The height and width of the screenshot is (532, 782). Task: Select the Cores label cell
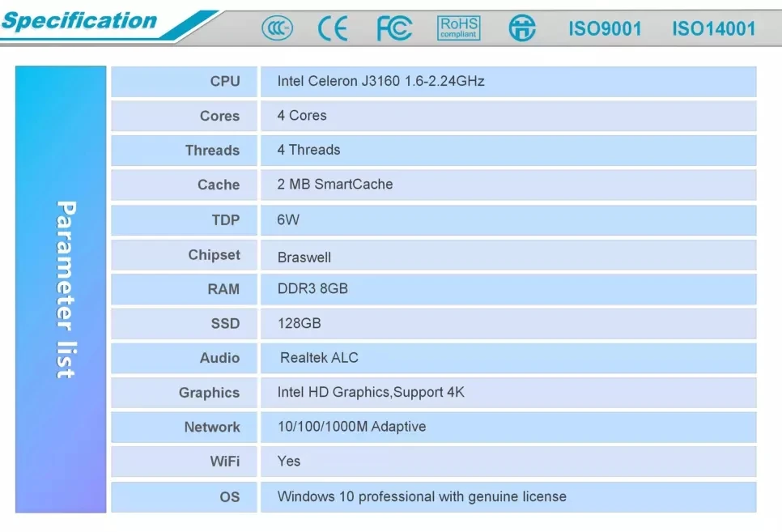(184, 116)
